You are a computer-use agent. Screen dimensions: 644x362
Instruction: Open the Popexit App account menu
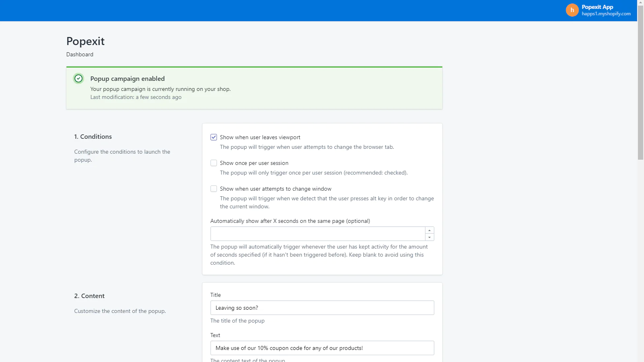click(x=599, y=10)
